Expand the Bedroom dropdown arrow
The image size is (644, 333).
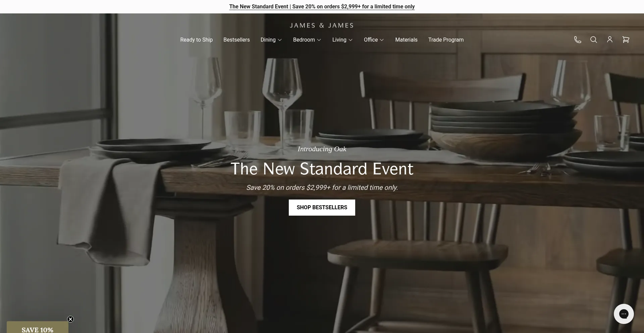pos(319,40)
